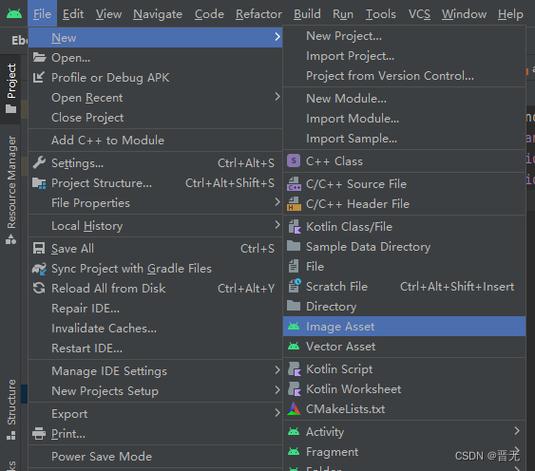Viewport: 535px width, 471px height.
Task: Open the Help menu
Action: (x=510, y=14)
